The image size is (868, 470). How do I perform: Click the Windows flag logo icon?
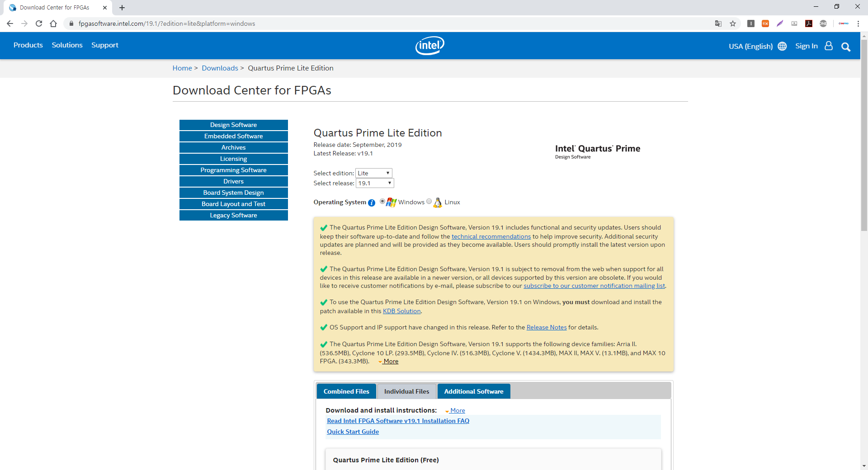tap(392, 202)
